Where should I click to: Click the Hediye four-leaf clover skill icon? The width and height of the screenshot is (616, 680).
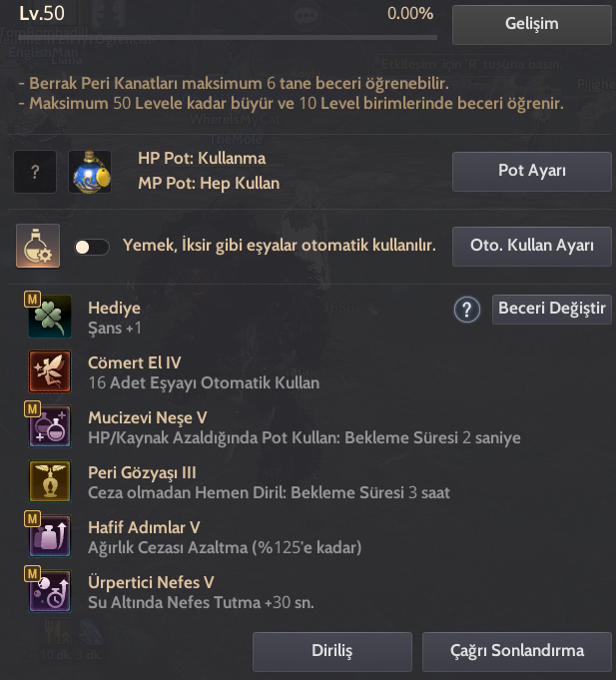pos(50,317)
